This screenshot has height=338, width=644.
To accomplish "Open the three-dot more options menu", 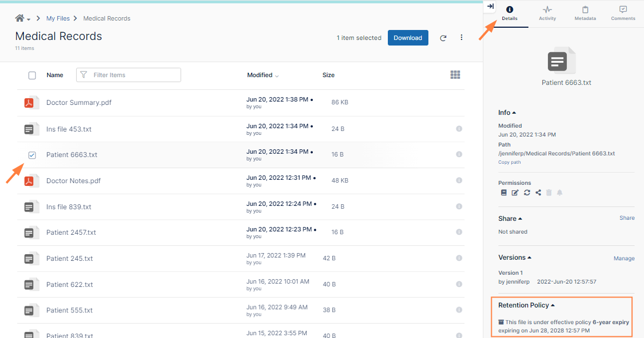I will tap(461, 38).
